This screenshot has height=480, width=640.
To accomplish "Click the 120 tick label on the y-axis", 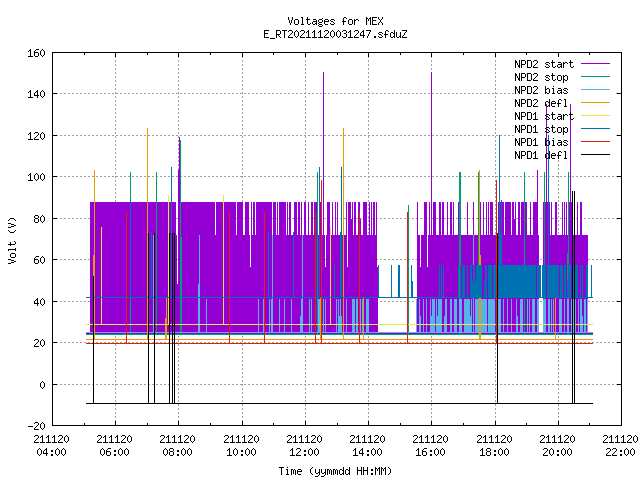I will [36, 136].
